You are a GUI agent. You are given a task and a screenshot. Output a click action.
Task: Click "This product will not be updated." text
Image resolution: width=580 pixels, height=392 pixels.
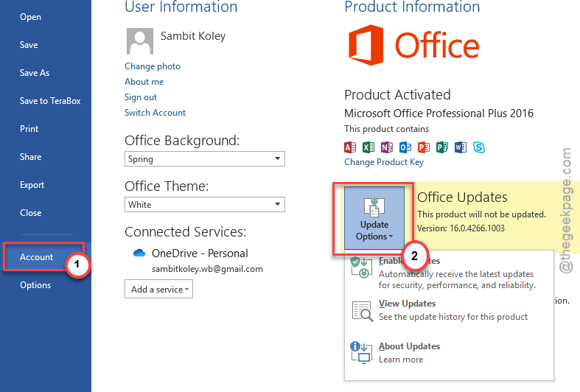pos(481,214)
